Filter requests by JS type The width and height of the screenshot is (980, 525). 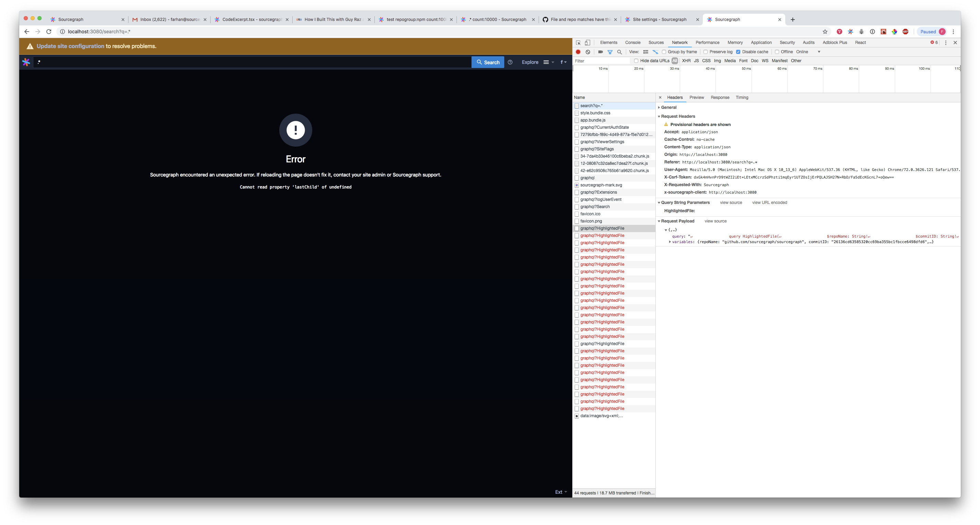point(696,61)
